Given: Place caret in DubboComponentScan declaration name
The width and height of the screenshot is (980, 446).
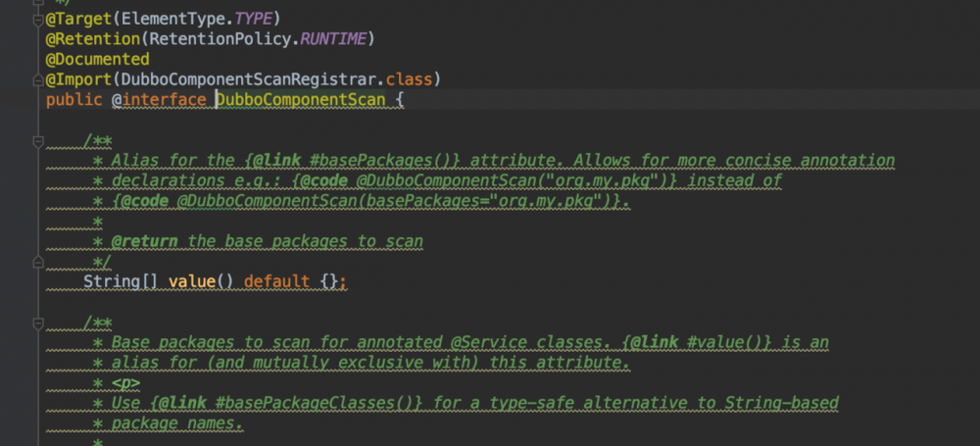Looking at the screenshot, I should (301, 100).
